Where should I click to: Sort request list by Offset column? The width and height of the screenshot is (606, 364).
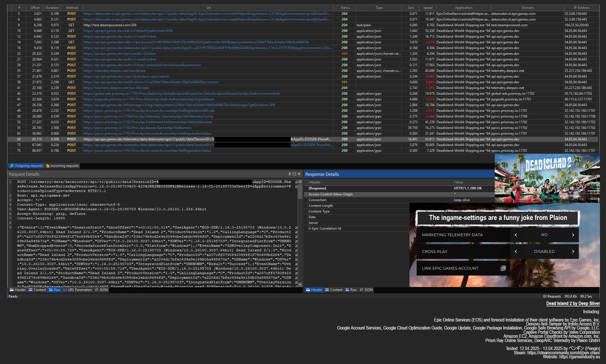point(35,8)
